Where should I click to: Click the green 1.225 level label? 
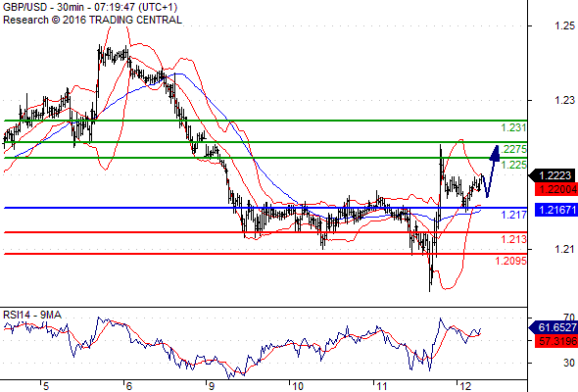(x=513, y=165)
